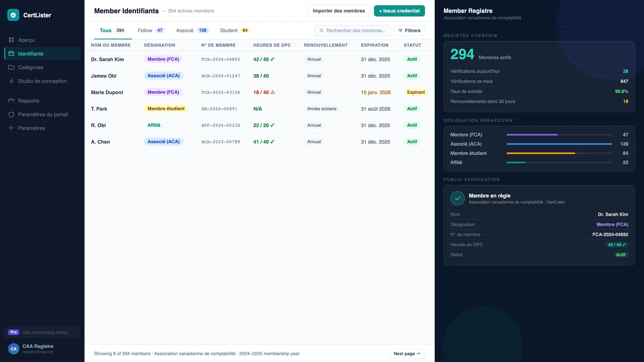Click the Membre étudiant orange progress bar
This screenshot has height=362, width=644.
541,153
